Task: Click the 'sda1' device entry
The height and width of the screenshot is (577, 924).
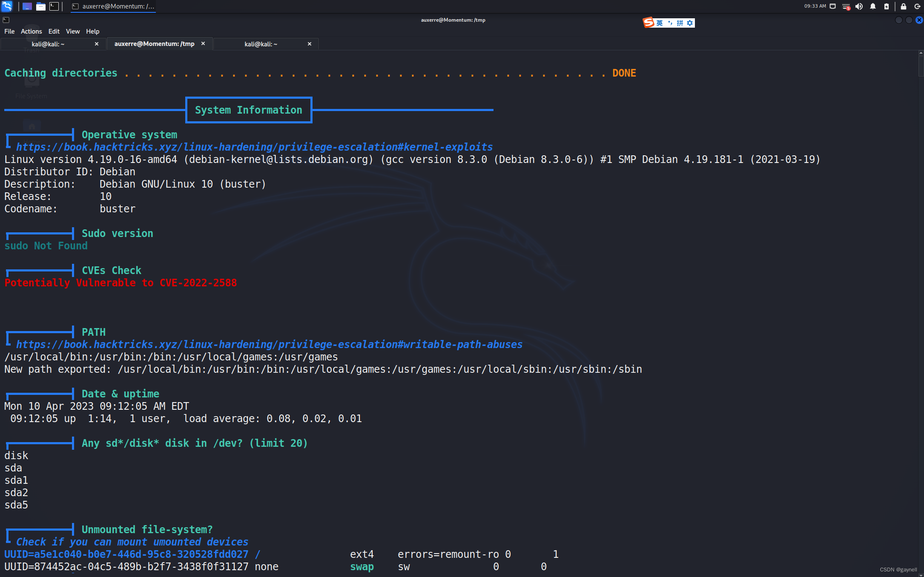Action: [x=16, y=480]
